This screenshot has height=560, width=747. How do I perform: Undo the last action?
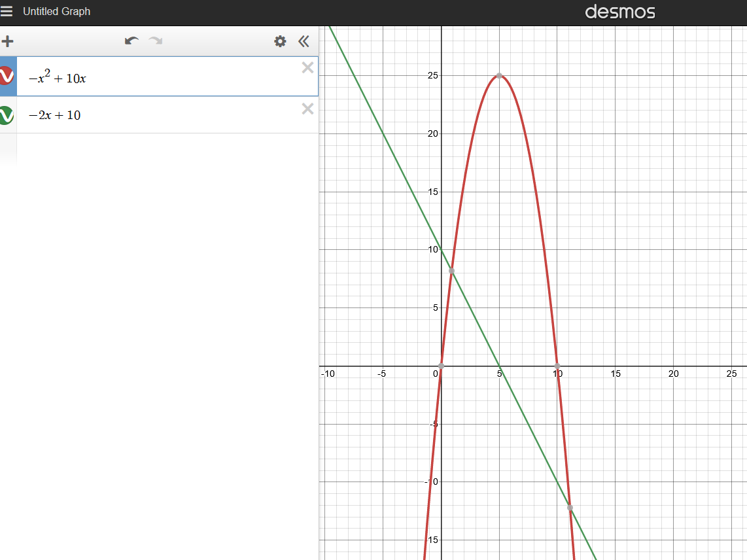(131, 42)
